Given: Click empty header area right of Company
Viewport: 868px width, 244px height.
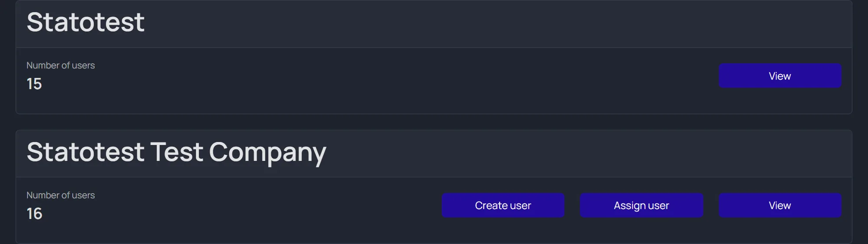Looking at the screenshot, I should tap(586, 153).
